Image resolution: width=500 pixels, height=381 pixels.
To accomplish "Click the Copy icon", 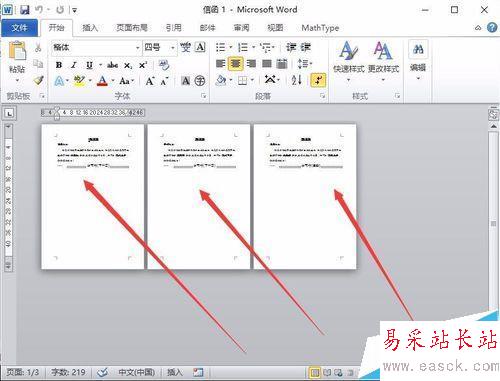I will [x=38, y=63].
